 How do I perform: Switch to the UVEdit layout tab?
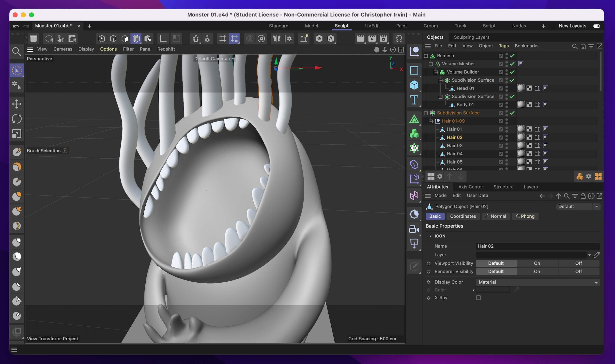[x=372, y=26]
